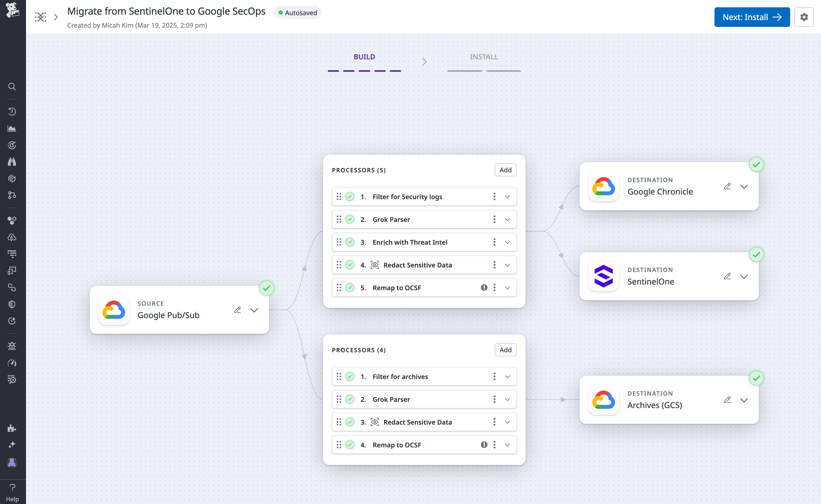Switch to the Install step
This screenshot has height=504, width=821.
click(x=484, y=57)
